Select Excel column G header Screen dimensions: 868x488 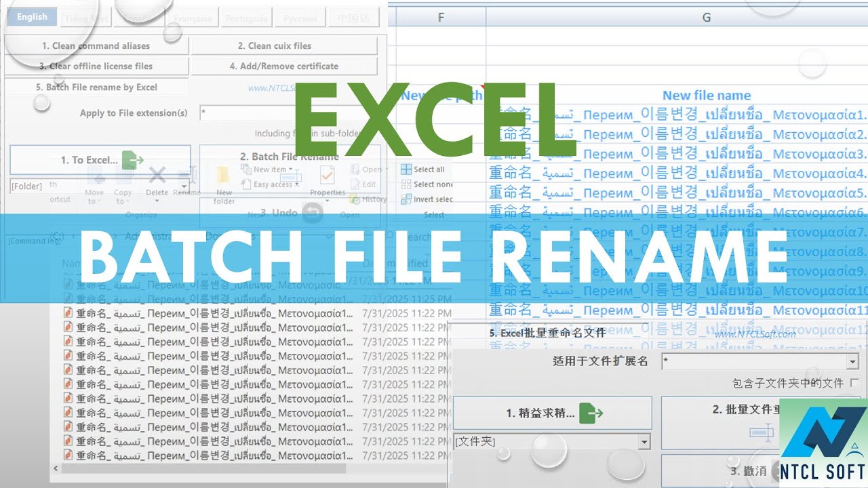click(x=706, y=18)
